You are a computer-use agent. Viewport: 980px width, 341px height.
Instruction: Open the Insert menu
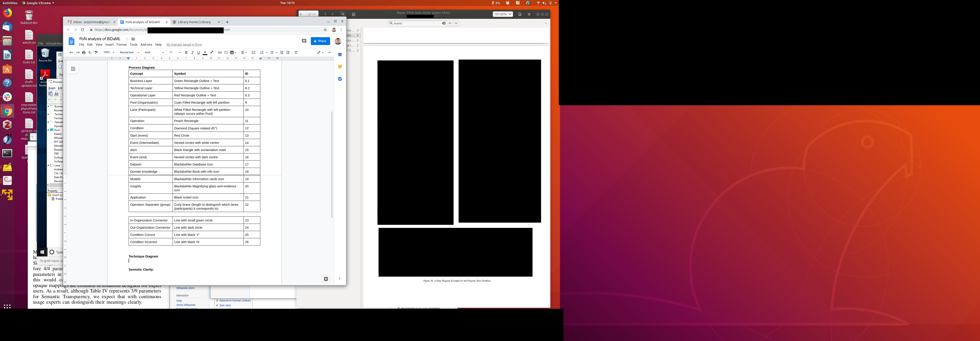(x=110, y=44)
